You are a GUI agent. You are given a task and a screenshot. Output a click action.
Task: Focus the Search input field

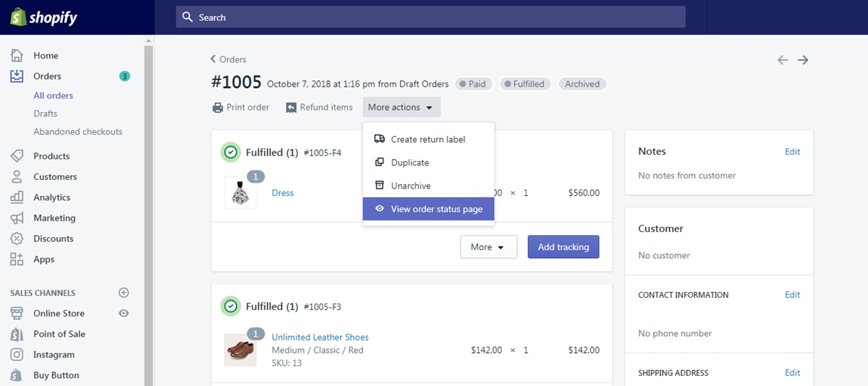(x=430, y=17)
